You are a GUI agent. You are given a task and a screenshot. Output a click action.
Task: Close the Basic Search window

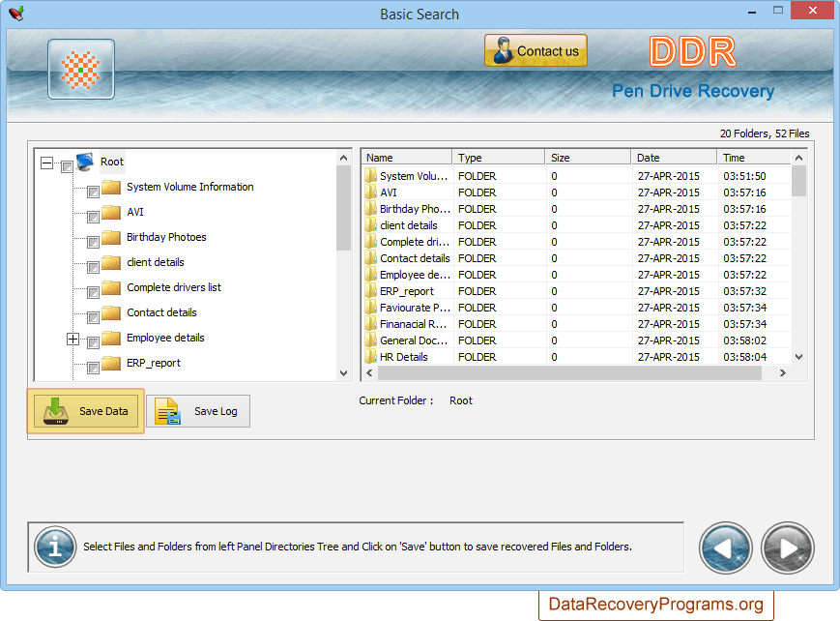813,11
